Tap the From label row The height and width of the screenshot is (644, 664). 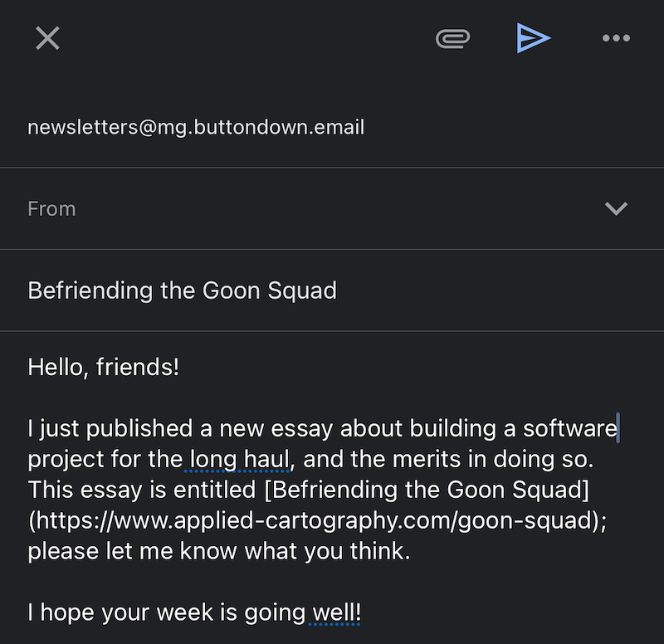tap(52, 208)
